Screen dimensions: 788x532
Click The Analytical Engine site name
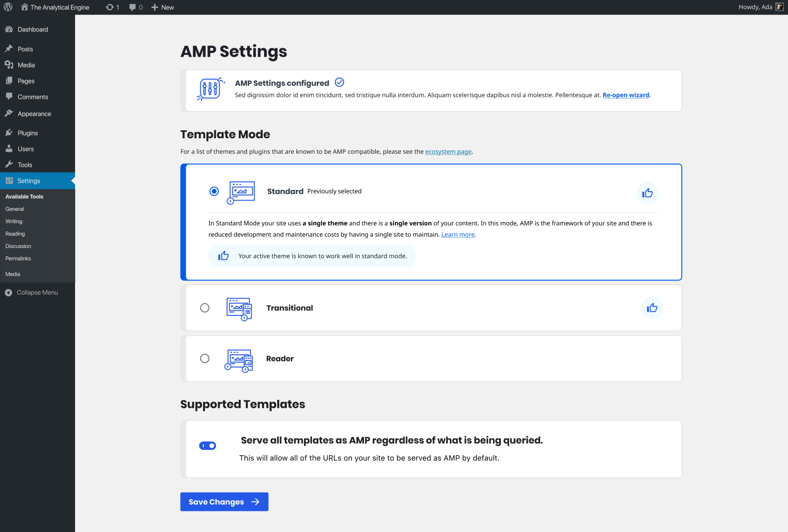[x=60, y=7]
